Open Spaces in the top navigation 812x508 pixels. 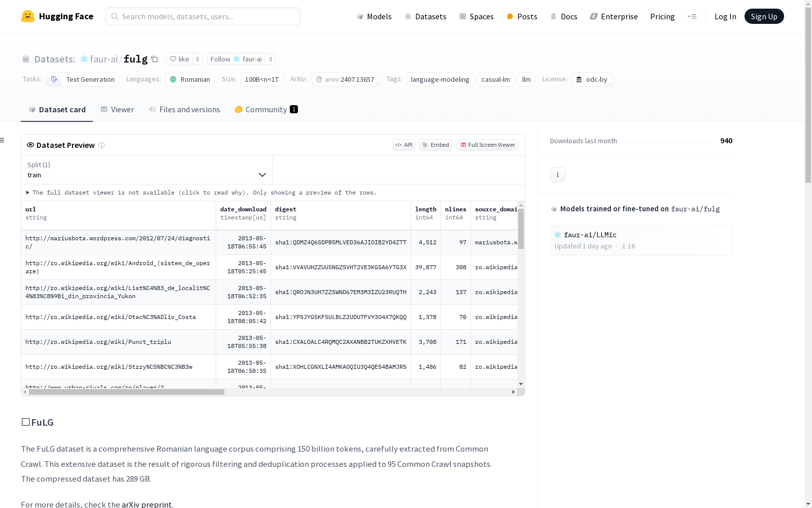(477, 17)
